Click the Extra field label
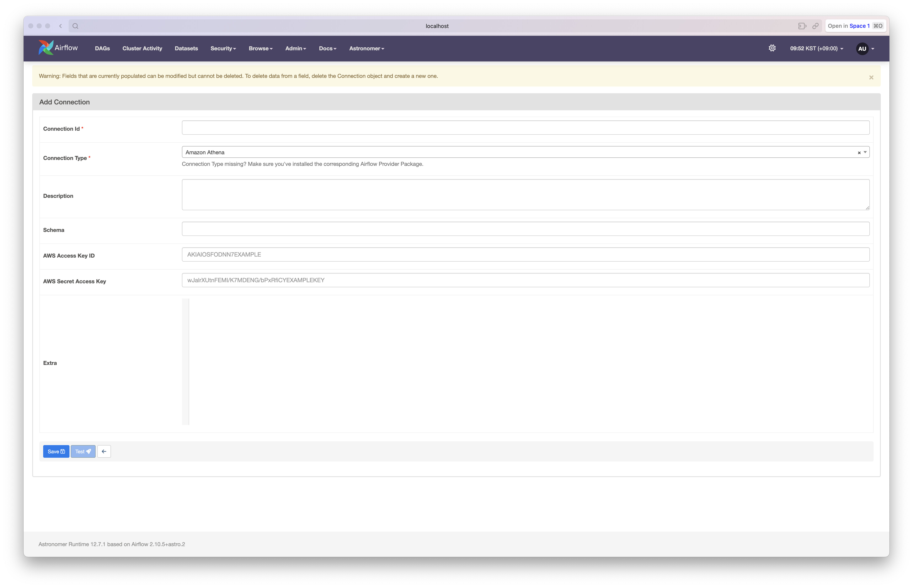 point(50,363)
